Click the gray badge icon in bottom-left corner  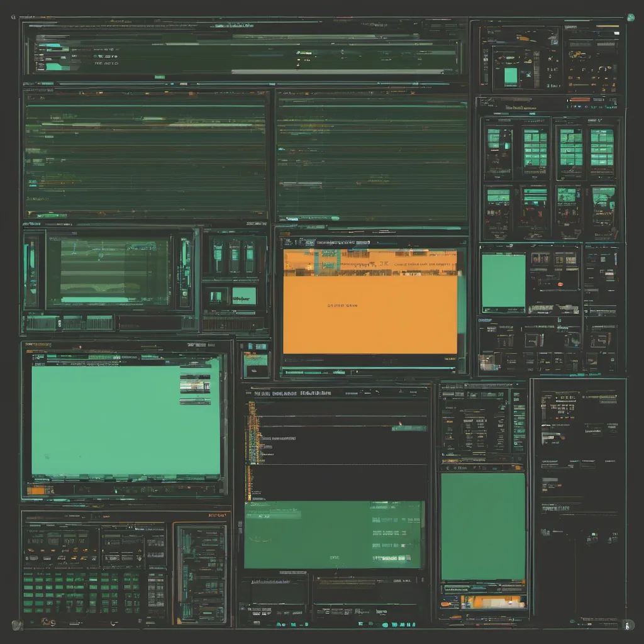point(17,625)
